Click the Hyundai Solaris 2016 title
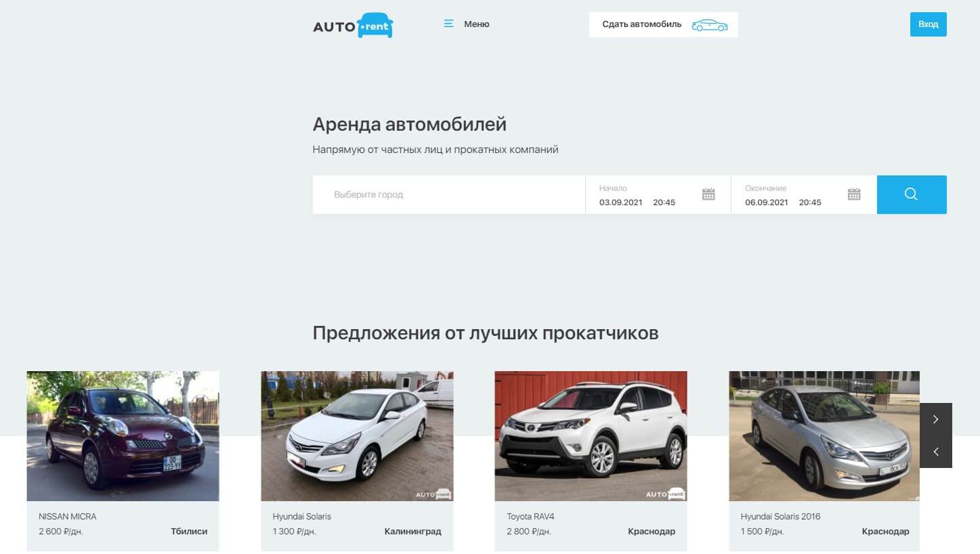980x554 pixels. [x=780, y=516]
